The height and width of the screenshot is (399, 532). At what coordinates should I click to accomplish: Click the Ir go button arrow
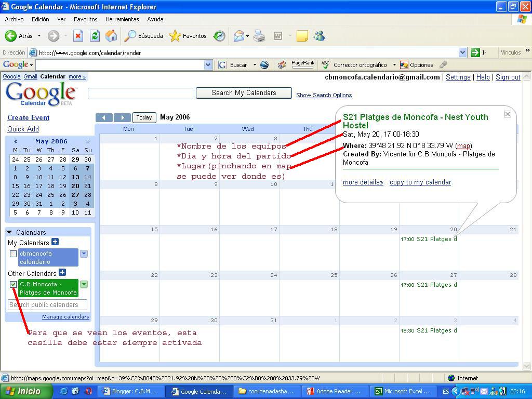(x=475, y=52)
